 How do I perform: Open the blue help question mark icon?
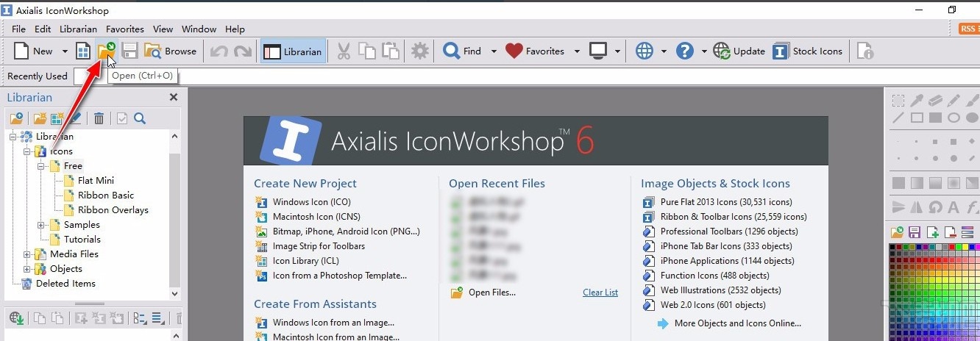tap(685, 51)
